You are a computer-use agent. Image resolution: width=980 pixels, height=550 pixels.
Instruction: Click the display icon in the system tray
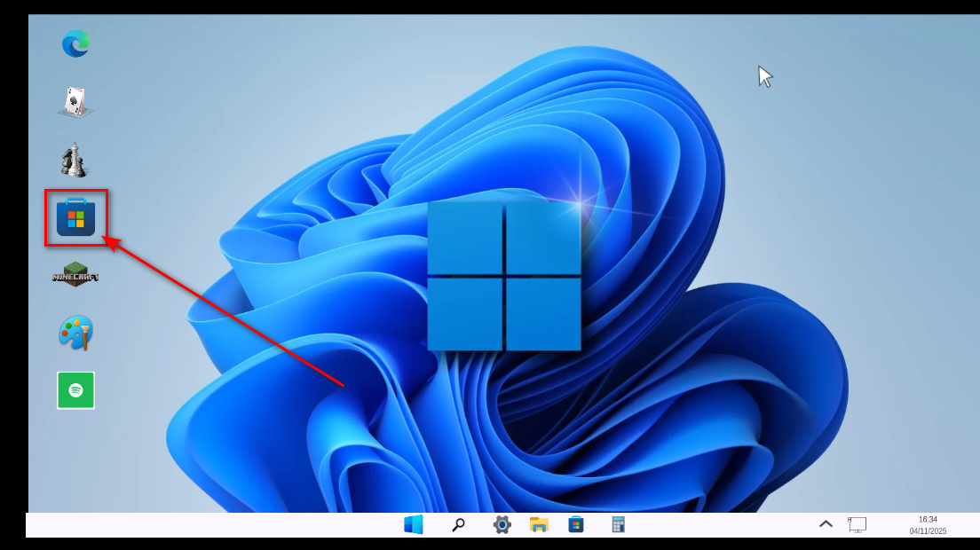click(857, 524)
